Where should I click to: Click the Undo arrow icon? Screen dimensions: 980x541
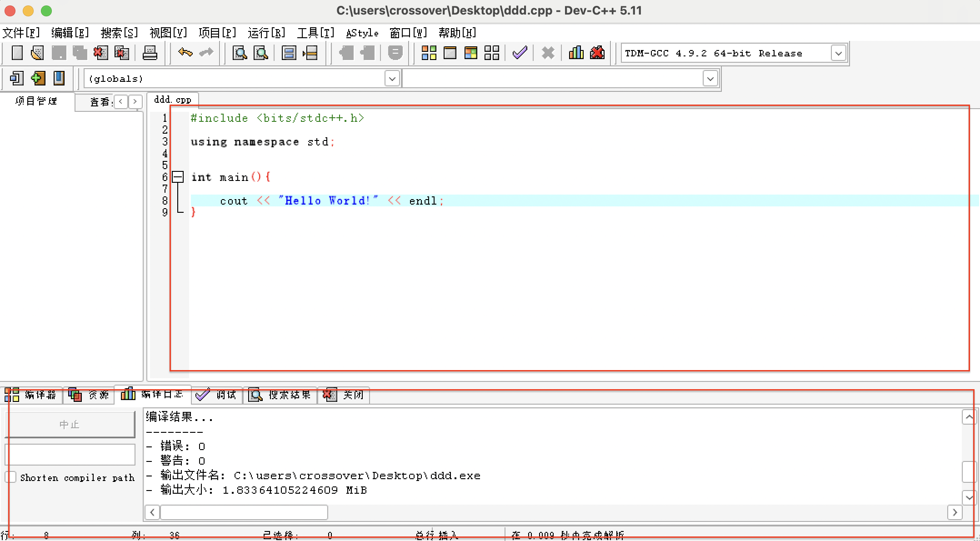tap(185, 53)
